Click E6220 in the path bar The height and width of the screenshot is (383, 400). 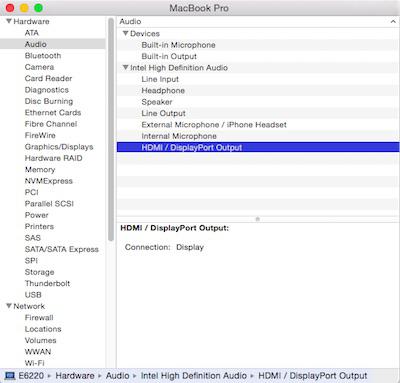31,376
